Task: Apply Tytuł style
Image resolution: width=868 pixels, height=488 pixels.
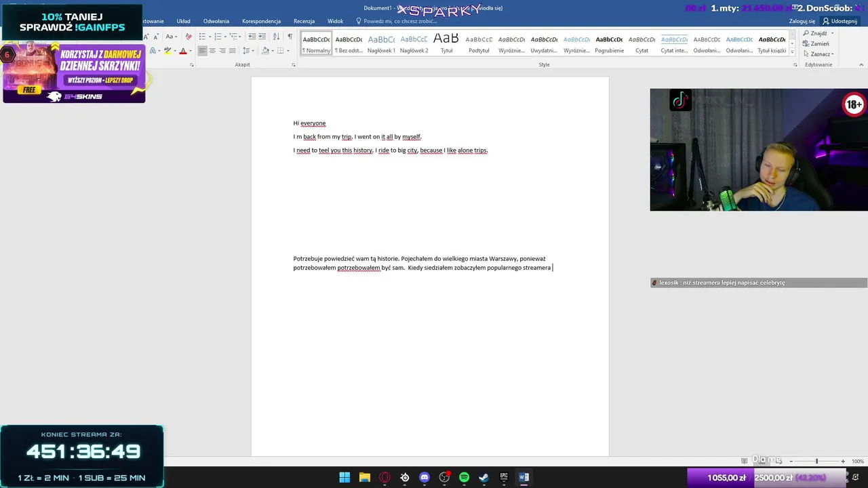Action: 446,43
